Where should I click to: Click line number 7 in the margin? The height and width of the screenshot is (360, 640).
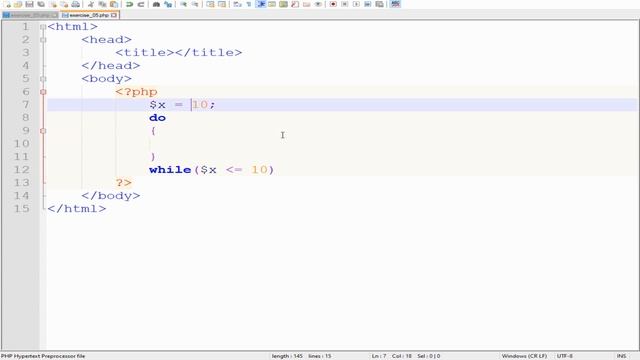[x=25, y=105]
